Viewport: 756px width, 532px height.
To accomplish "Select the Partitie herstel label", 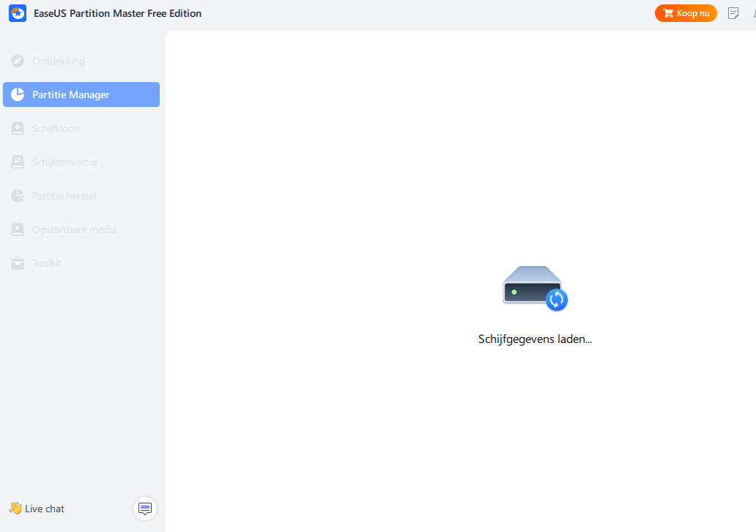I will [64, 196].
